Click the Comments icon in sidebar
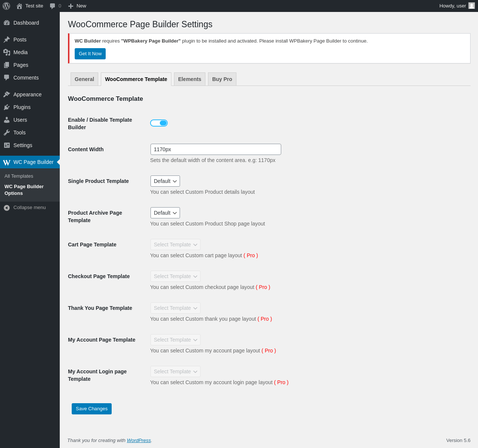Image resolution: width=478 pixels, height=448 pixels. coord(7,78)
